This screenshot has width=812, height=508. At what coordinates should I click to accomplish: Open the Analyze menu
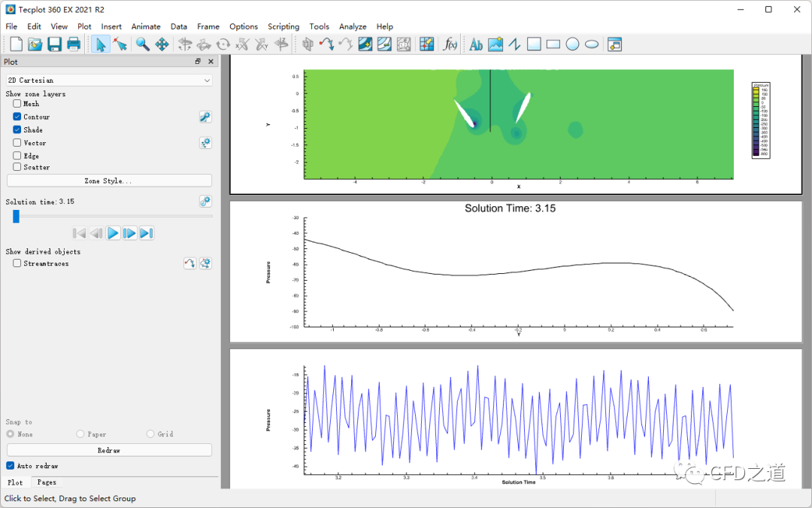(353, 26)
